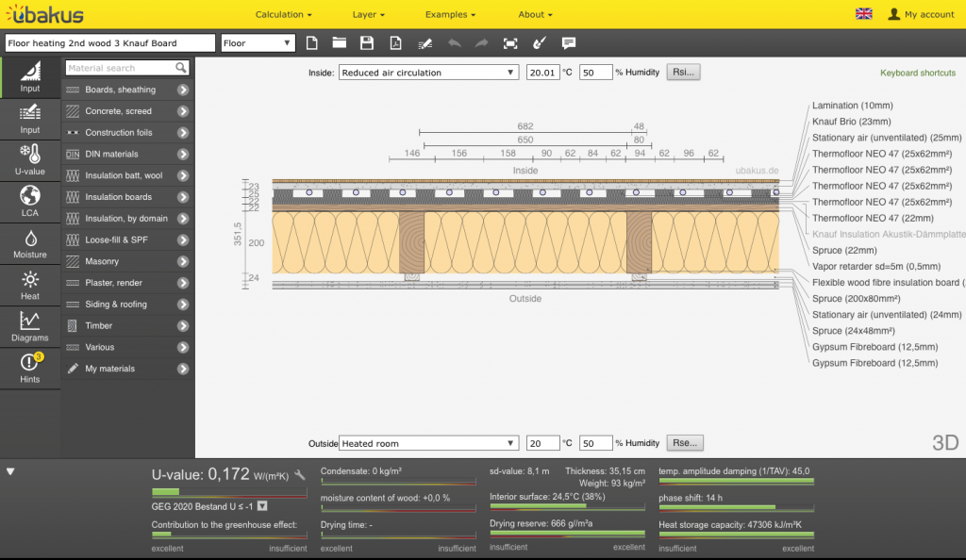Expand the GEG 2020 Bestand requirement dropdown

click(x=262, y=506)
